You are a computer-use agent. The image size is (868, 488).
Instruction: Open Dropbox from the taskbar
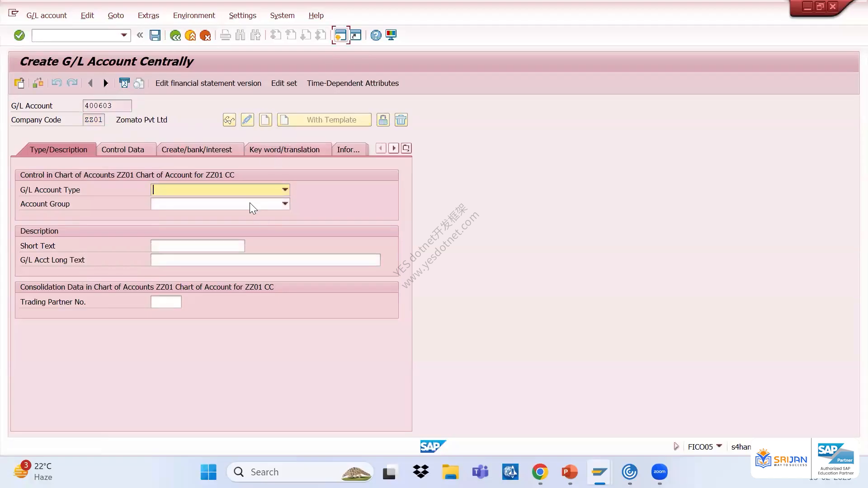coord(421,472)
